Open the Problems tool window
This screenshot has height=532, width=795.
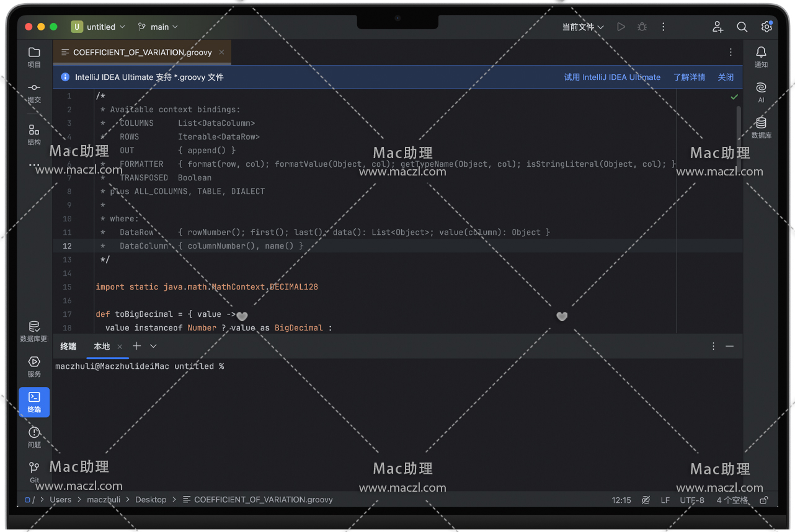(34, 437)
